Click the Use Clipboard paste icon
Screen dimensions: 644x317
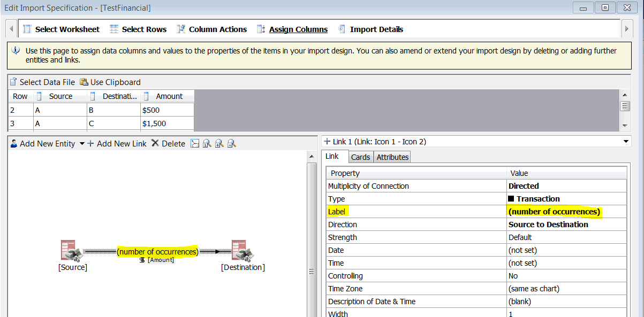(84, 82)
